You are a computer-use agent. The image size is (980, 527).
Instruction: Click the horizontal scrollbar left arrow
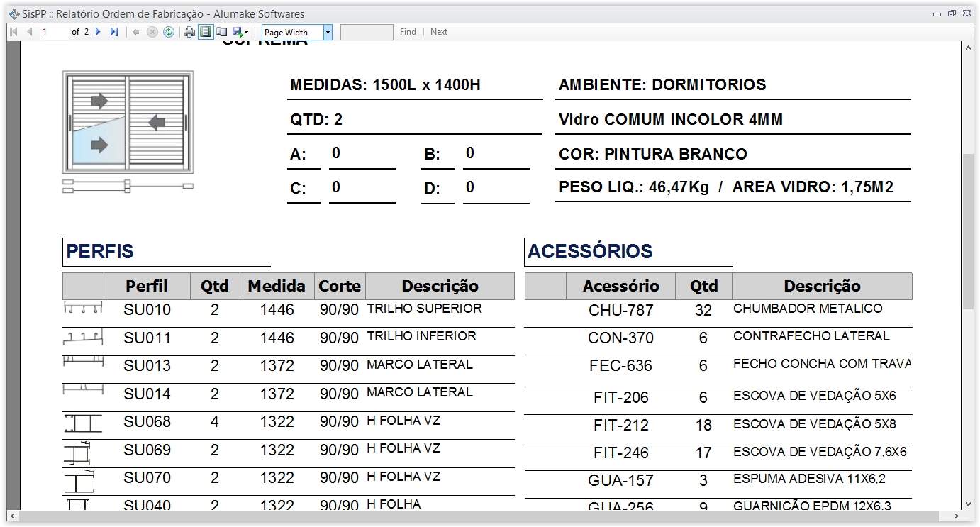click(12, 516)
